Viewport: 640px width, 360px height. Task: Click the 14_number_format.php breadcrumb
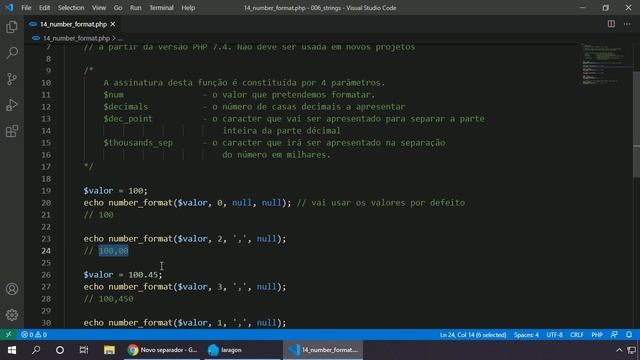pyautogui.click(x=76, y=38)
